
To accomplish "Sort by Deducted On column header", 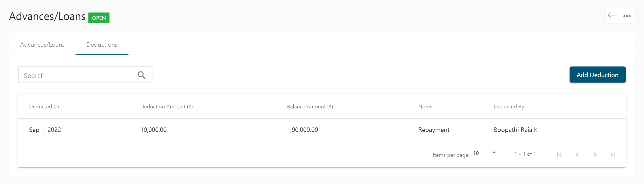I will pos(45,106).
